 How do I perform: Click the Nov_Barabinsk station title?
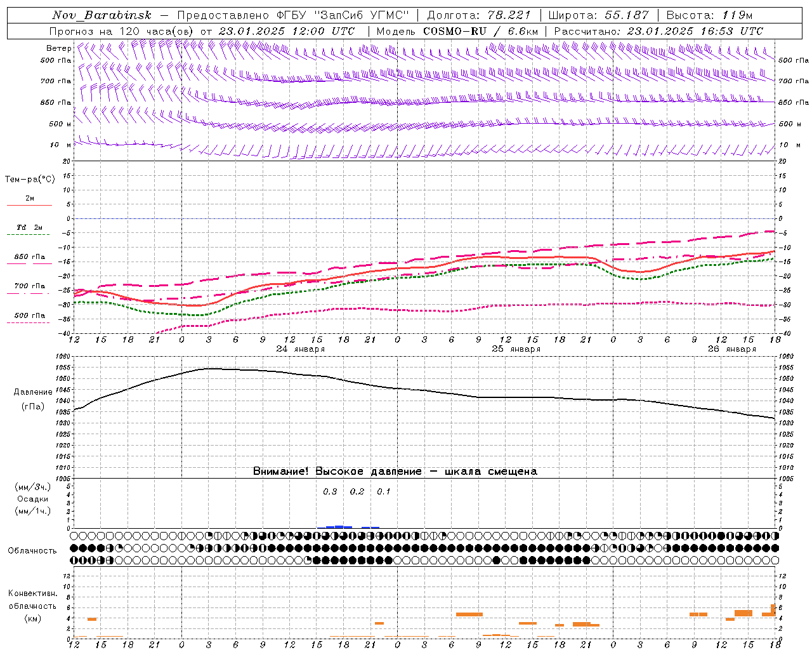pyautogui.click(x=102, y=15)
